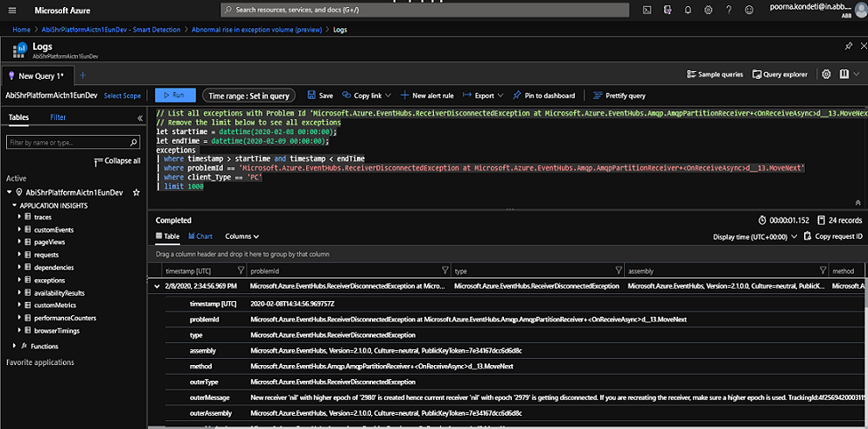This screenshot has width=868, height=429.
Task: Close the Logs blade
Action: (x=863, y=47)
